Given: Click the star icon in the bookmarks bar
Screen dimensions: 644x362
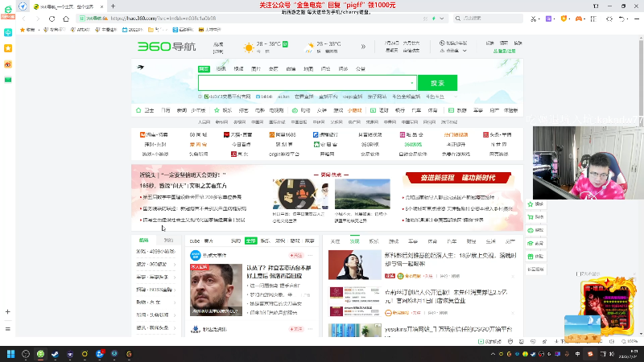Looking at the screenshot, I should [x=23, y=30].
